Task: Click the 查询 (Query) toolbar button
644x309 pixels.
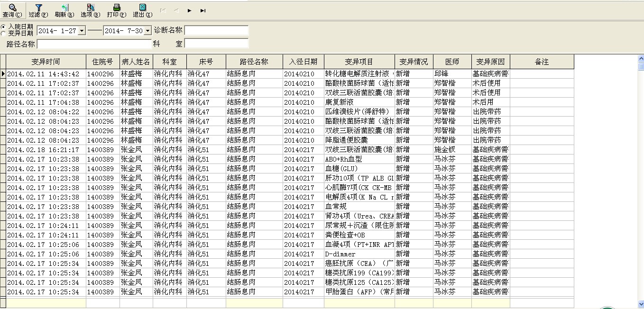Action: tap(12, 10)
